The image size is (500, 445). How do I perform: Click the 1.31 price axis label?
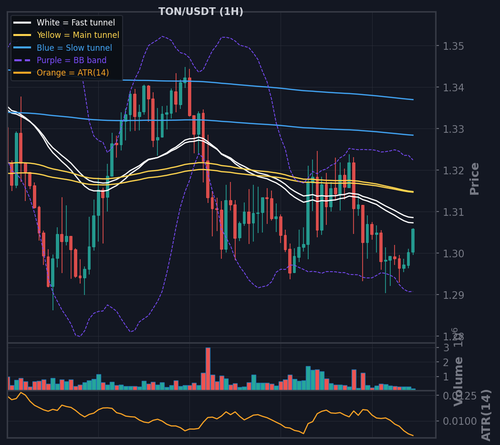click(x=453, y=212)
